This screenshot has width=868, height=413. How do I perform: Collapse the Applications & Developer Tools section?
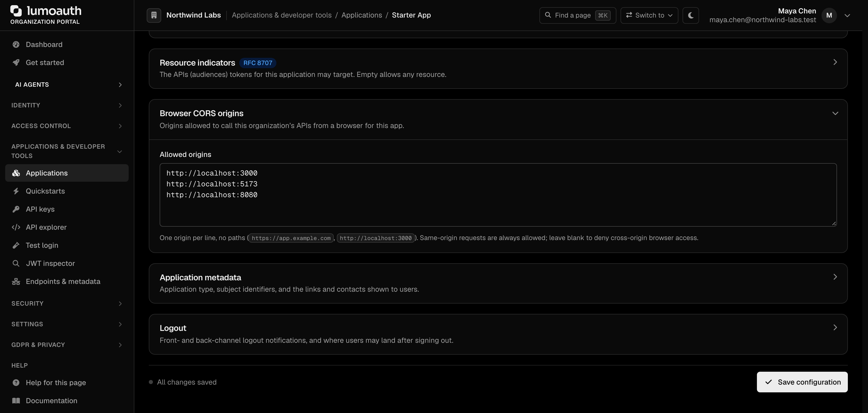tap(67, 151)
